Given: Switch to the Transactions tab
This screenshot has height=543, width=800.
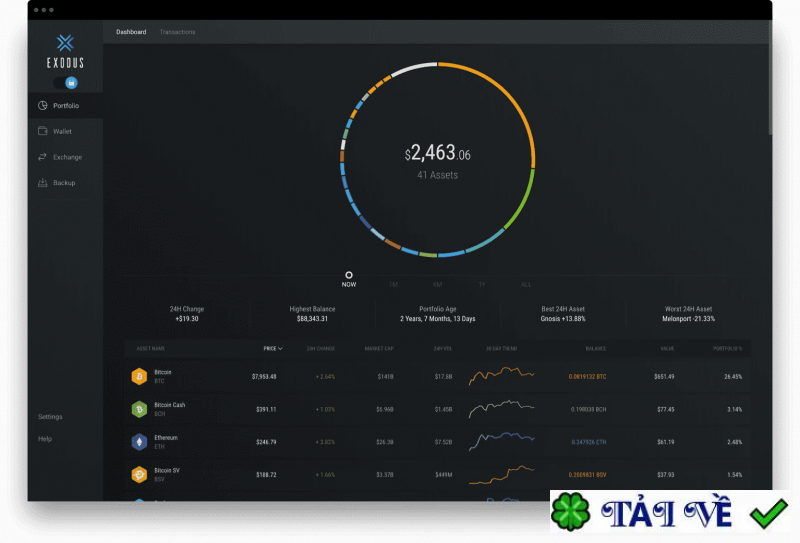Looking at the screenshot, I should (177, 32).
